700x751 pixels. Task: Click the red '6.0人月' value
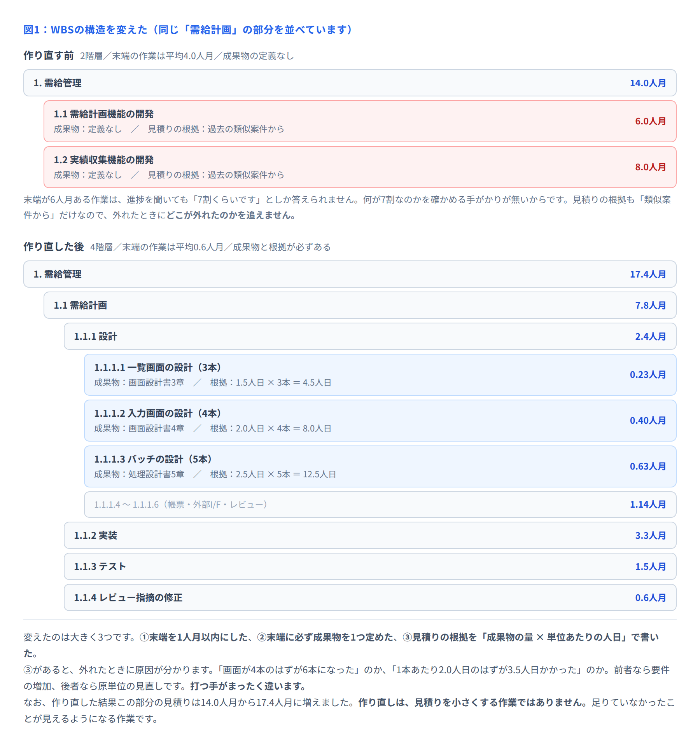651,121
